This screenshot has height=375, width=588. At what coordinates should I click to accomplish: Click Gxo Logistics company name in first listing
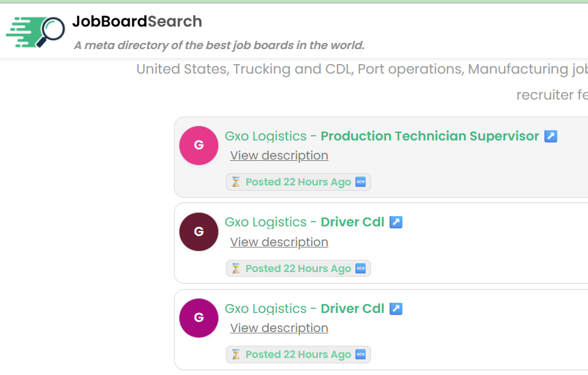coord(265,136)
